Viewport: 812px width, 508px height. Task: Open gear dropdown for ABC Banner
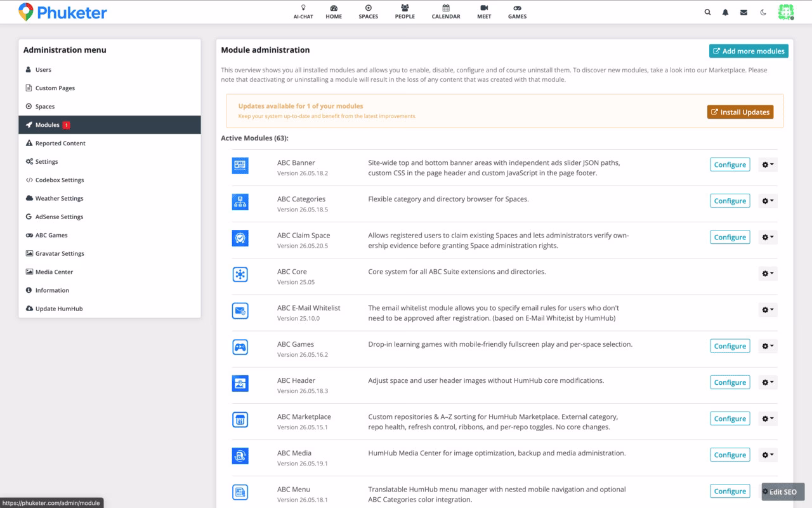[x=768, y=165]
